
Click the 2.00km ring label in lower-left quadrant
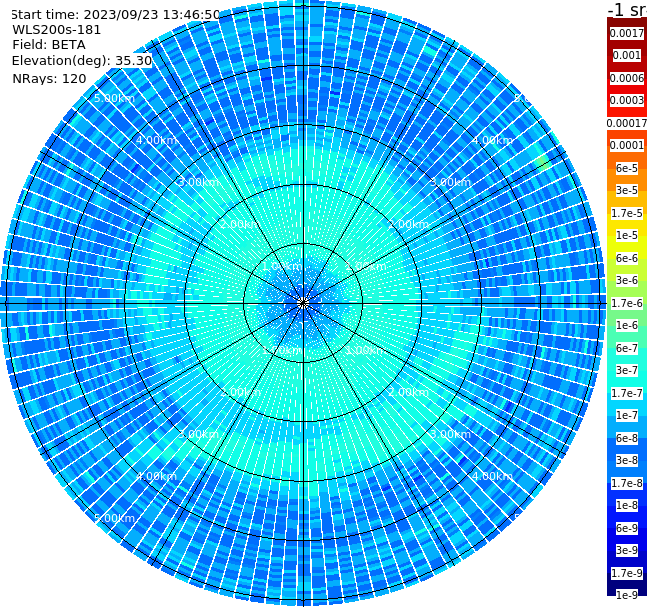241,392
